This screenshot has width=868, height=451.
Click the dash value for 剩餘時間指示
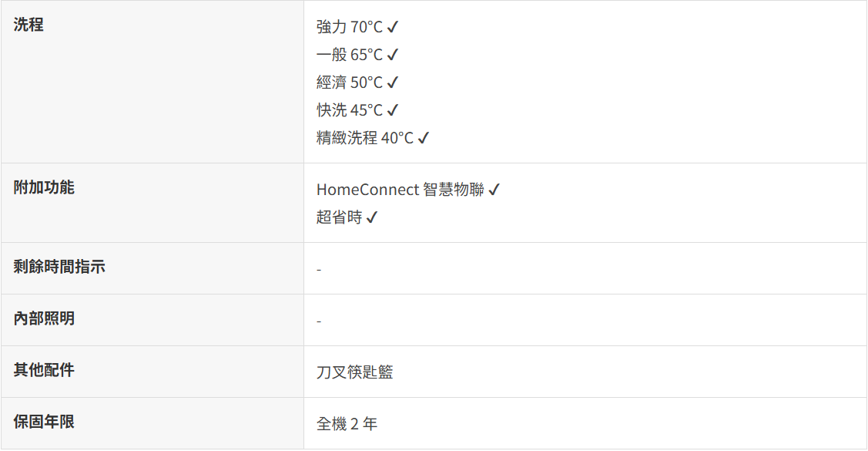pos(319,270)
